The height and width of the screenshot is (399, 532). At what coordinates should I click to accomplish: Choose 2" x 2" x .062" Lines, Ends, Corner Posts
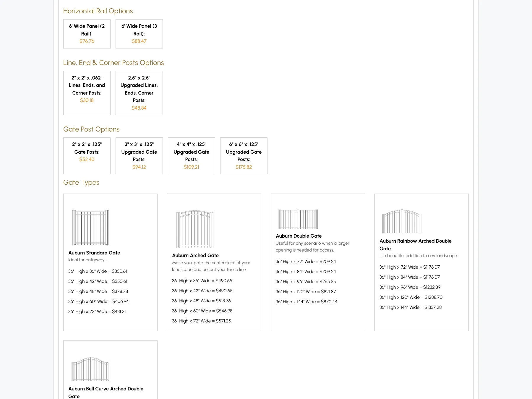pos(87,93)
